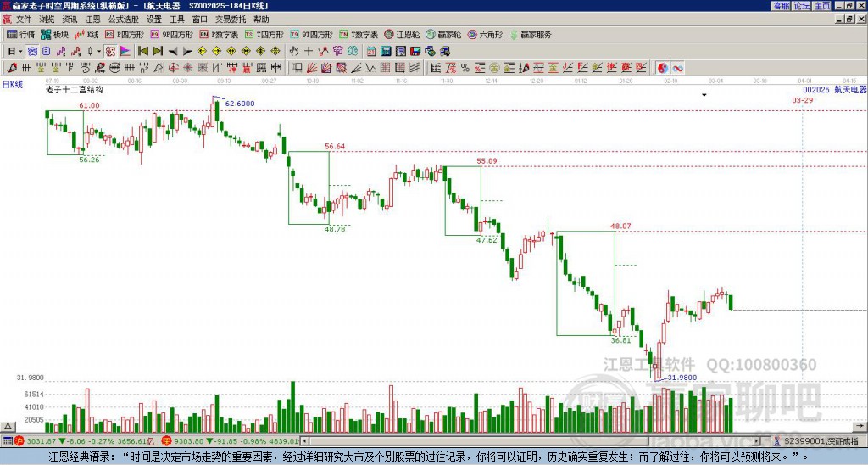The width and height of the screenshot is (868, 465).
Task: Click the SZ399001 深证成指 status entry
Action: [x=821, y=441]
